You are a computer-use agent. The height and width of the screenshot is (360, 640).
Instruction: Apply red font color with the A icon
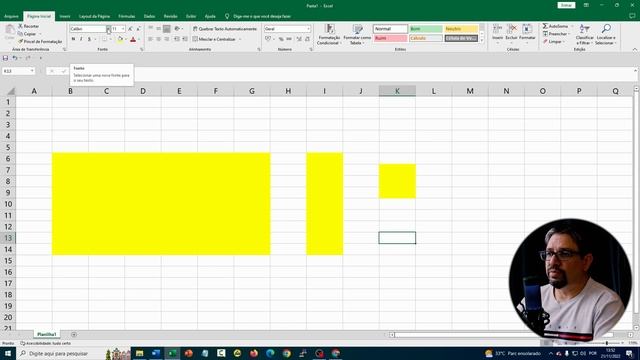(x=133, y=39)
